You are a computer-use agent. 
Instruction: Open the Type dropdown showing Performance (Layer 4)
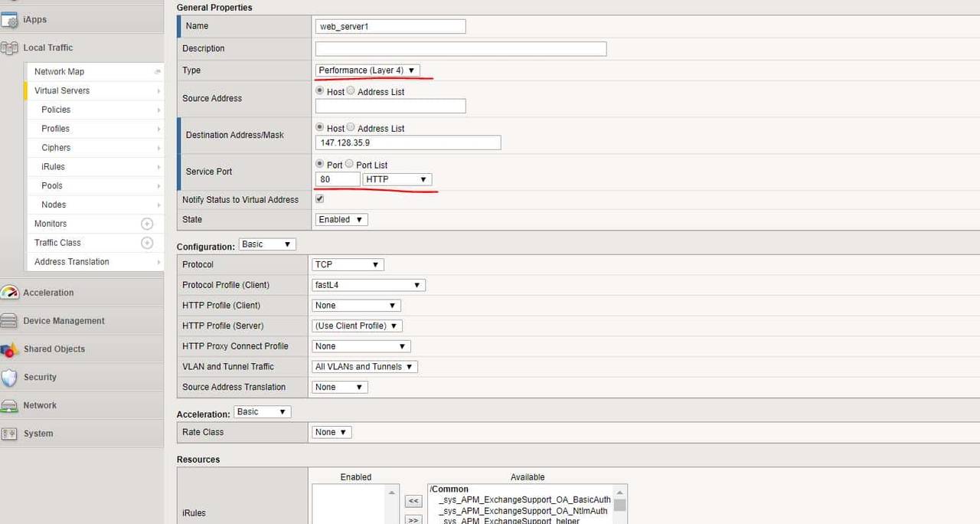pos(367,70)
